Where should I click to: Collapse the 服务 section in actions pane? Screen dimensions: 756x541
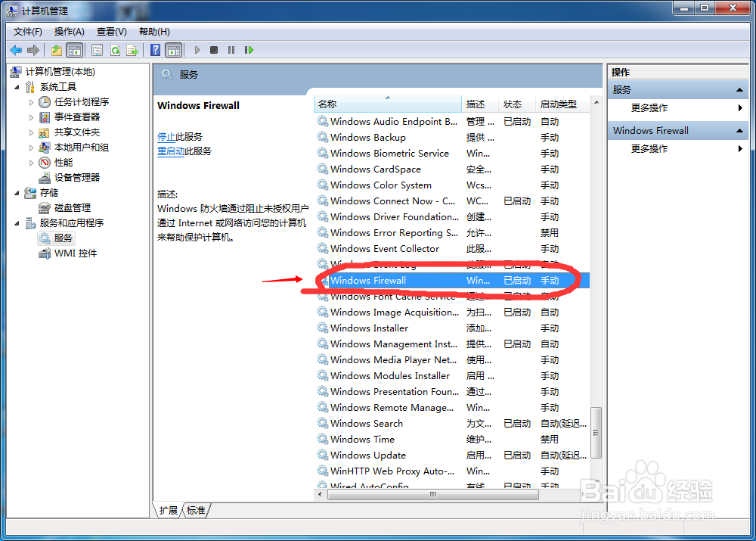tap(739, 90)
